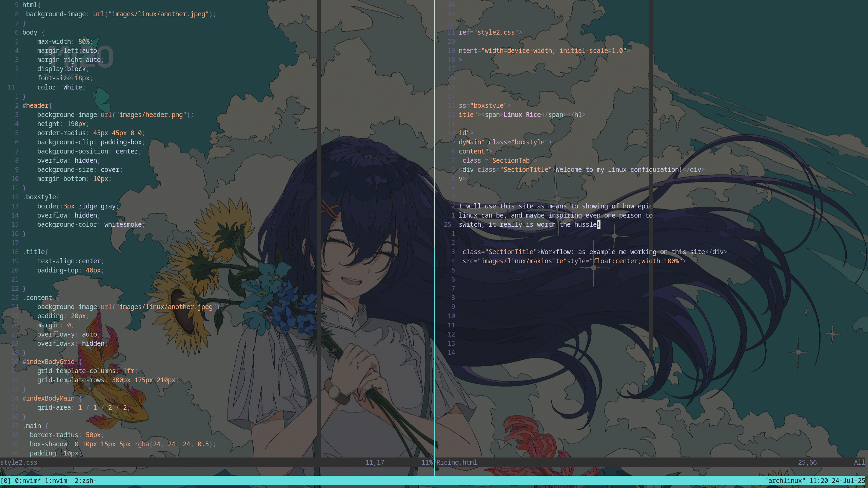Click the #indexBodyMain selector line
Image resolution: width=868 pixels, height=488 pixels.
click(x=52, y=398)
